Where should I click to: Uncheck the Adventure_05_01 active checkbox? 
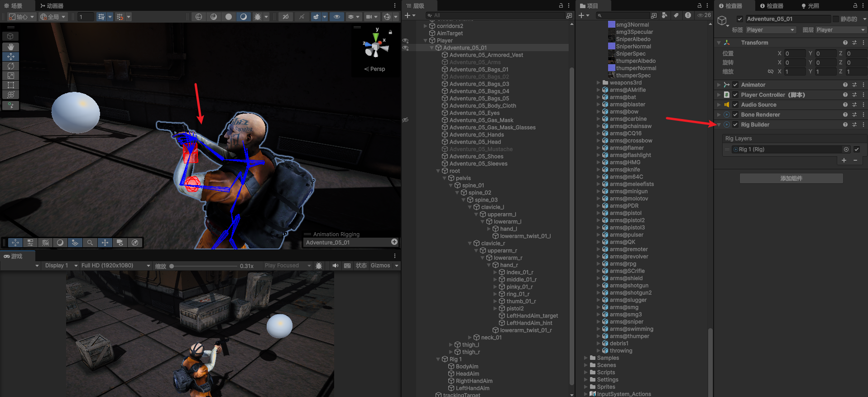click(740, 19)
